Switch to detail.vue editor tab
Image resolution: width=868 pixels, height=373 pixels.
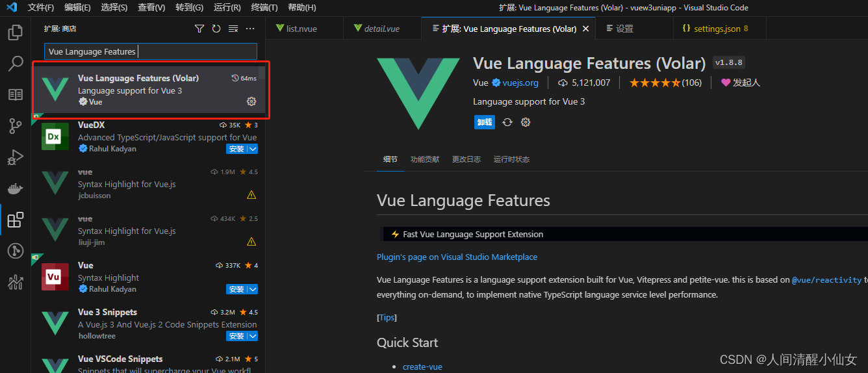click(x=382, y=29)
